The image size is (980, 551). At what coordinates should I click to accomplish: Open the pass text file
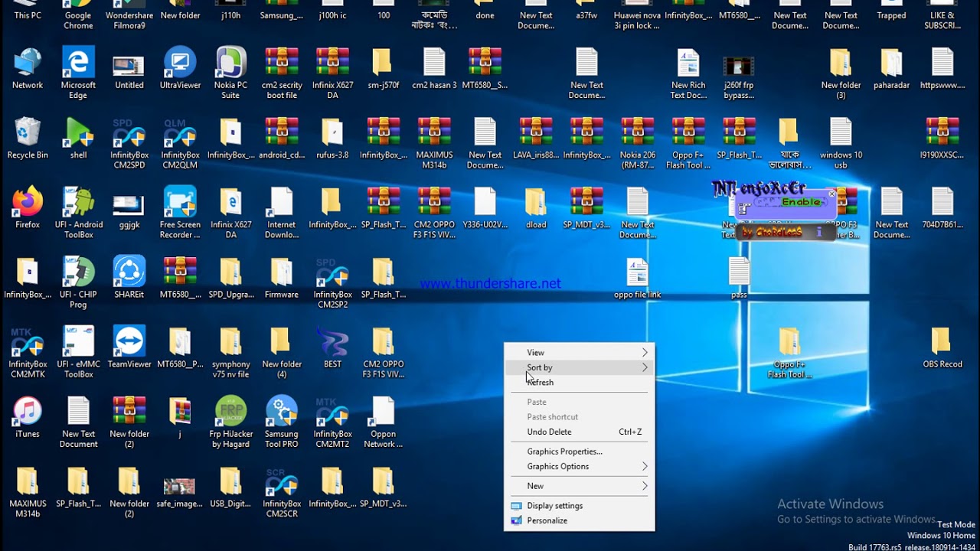click(739, 271)
